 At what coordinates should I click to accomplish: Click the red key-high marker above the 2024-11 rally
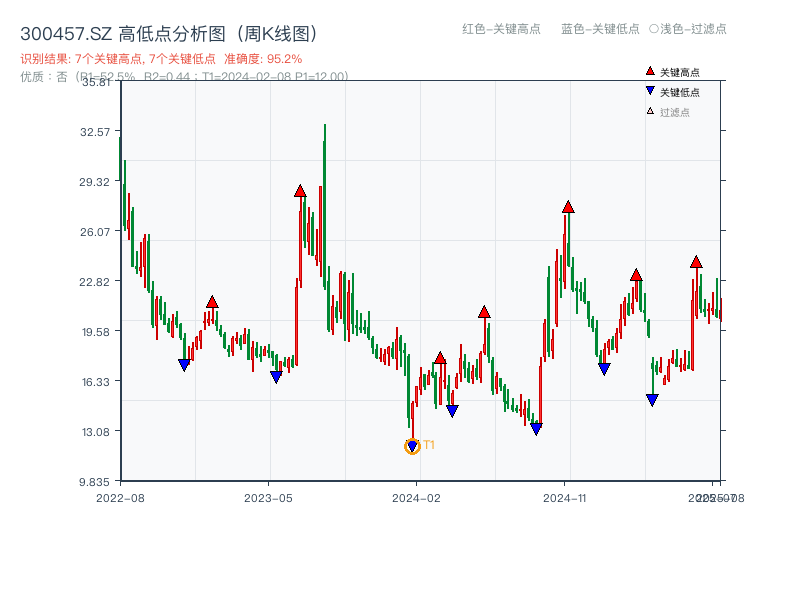[568, 207]
